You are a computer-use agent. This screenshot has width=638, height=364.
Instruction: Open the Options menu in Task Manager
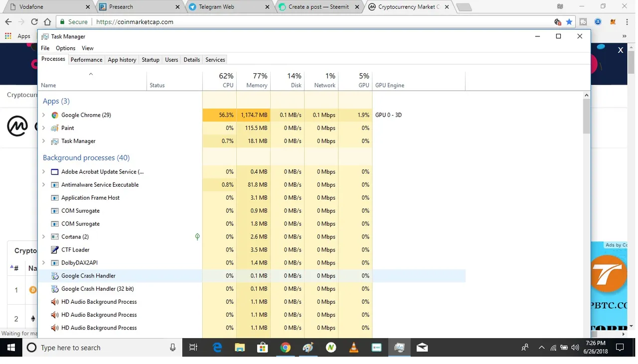[x=65, y=48]
